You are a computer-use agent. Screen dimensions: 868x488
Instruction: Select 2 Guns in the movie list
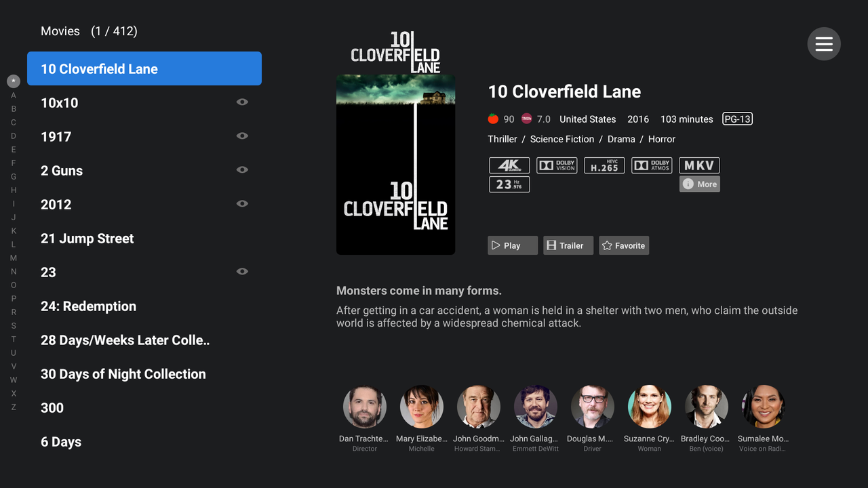pyautogui.click(x=144, y=170)
